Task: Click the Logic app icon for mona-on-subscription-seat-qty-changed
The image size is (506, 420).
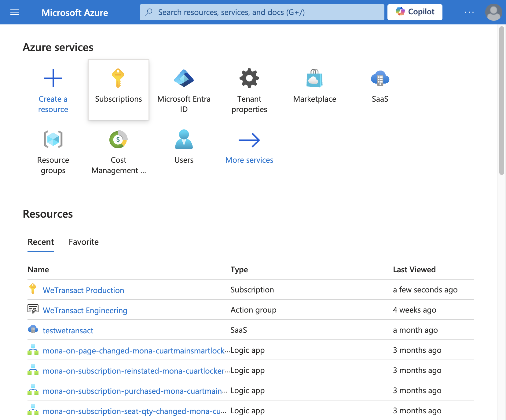Action: [x=33, y=410]
